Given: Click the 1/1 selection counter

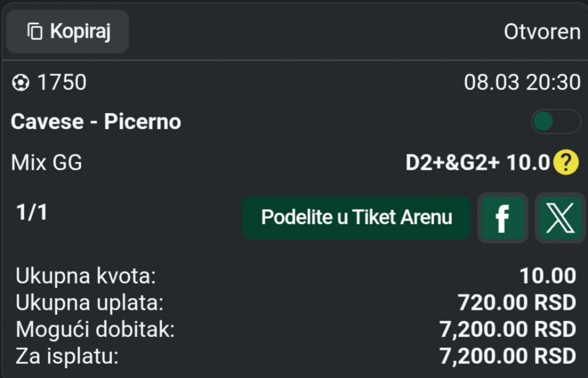Looking at the screenshot, I should tap(32, 213).
